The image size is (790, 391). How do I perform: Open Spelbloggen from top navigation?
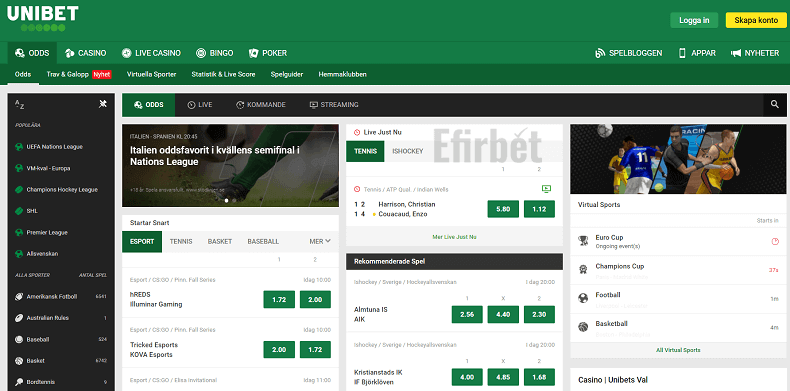(628, 53)
